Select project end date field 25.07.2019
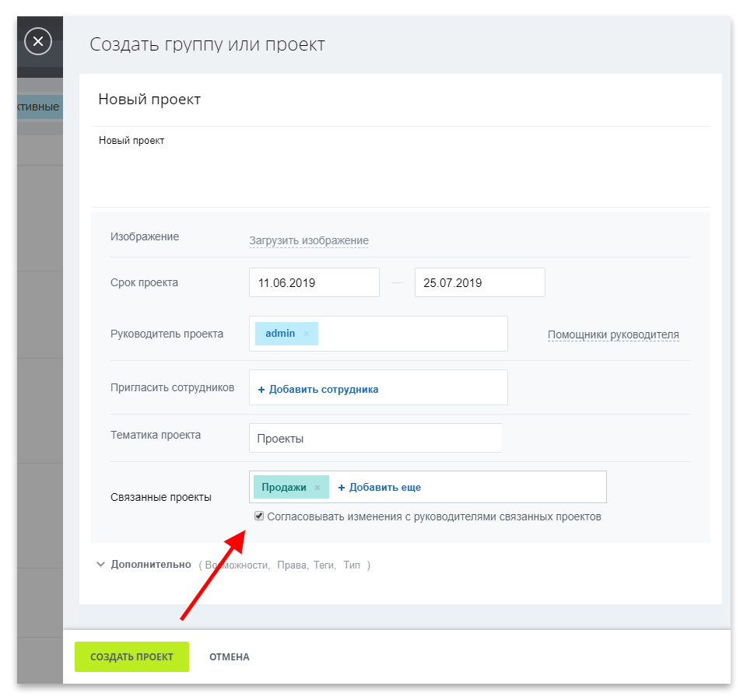The image size is (747, 700). pyautogui.click(x=480, y=282)
